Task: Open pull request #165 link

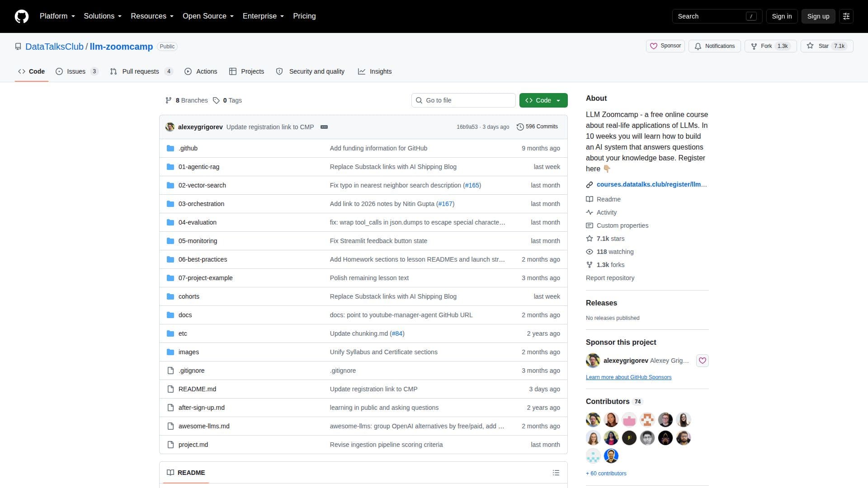Action: 472,185
